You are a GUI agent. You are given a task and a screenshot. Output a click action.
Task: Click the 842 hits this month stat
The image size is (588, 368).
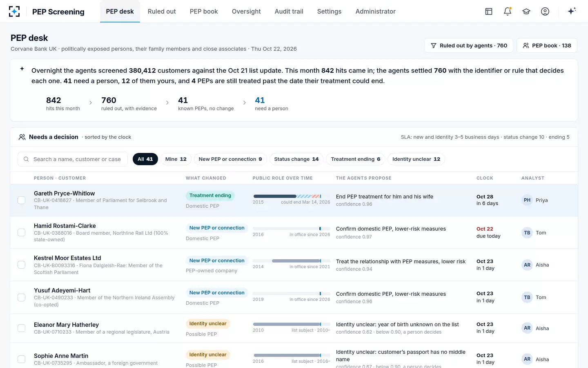[x=63, y=103]
